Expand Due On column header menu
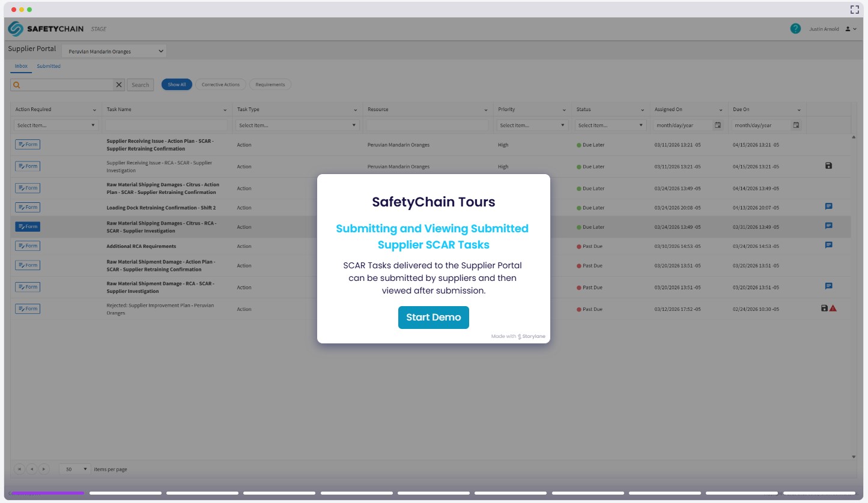The width and height of the screenshot is (868, 503). point(799,110)
